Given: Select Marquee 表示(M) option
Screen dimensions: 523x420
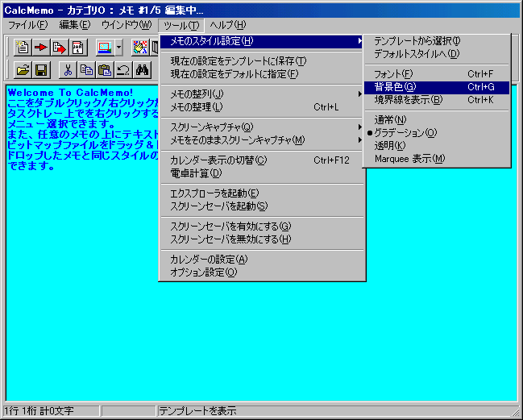Looking at the screenshot, I should pyautogui.click(x=437, y=159).
